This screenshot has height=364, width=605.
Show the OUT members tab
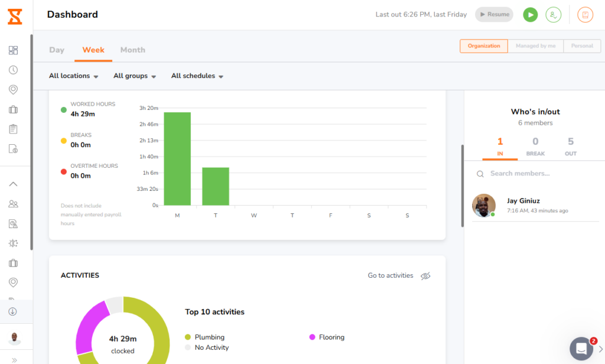point(571,147)
